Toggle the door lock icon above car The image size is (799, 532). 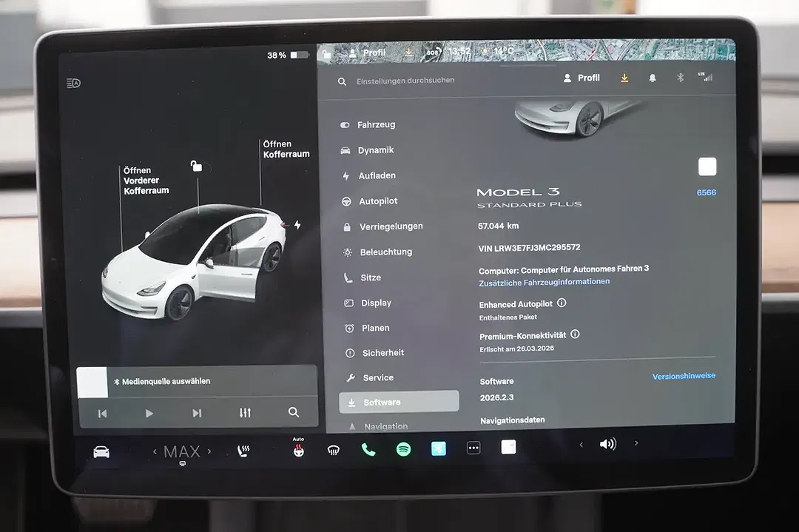click(196, 166)
